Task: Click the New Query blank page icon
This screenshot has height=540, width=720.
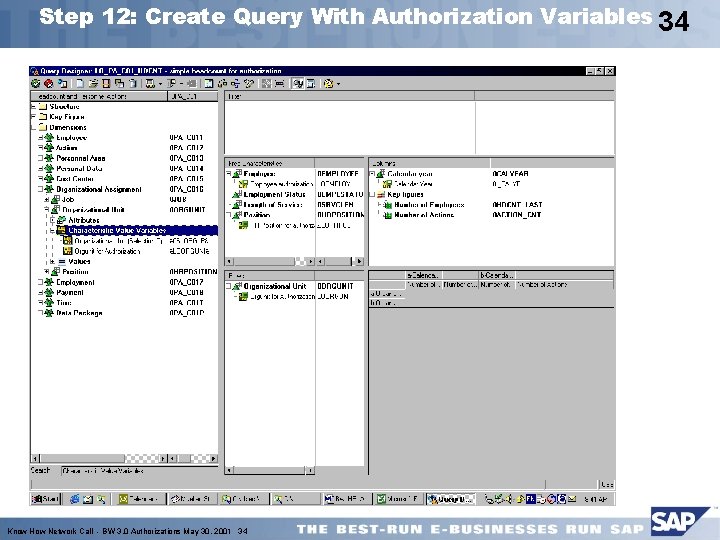Action: coord(80,84)
